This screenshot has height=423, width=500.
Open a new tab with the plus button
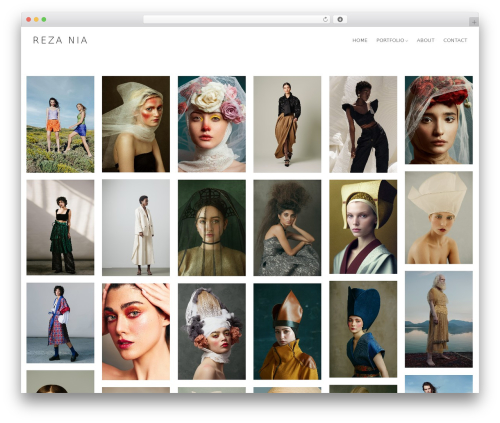474,22
